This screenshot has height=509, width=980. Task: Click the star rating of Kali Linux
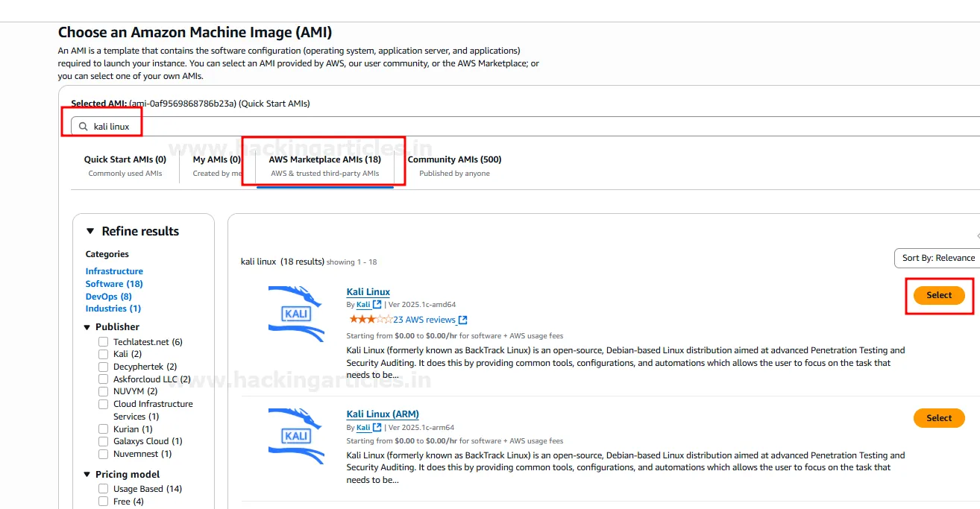pyautogui.click(x=370, y=320)
